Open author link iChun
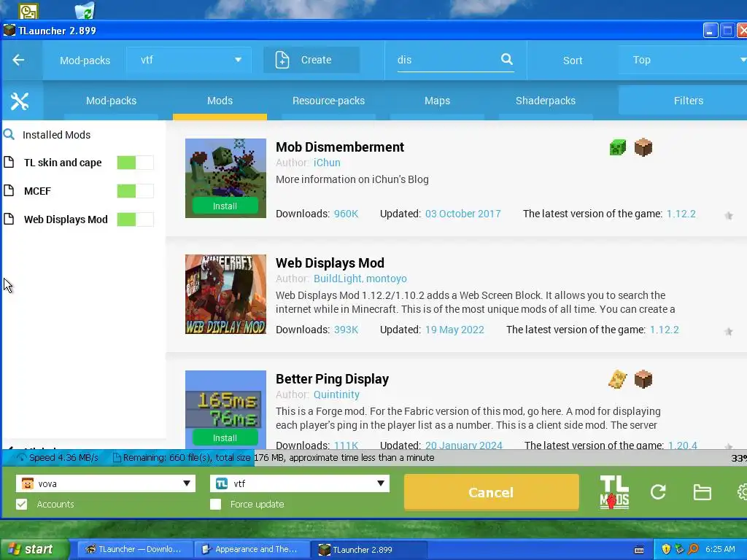Image resolution: width=747 pixels, height=560 pixels. 327,163
